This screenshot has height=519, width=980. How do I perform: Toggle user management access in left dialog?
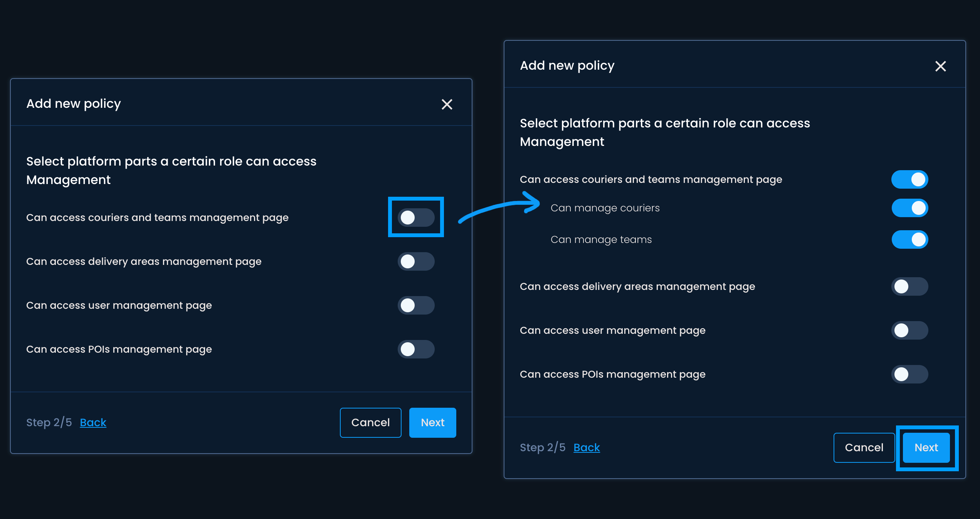pos(416,305)
